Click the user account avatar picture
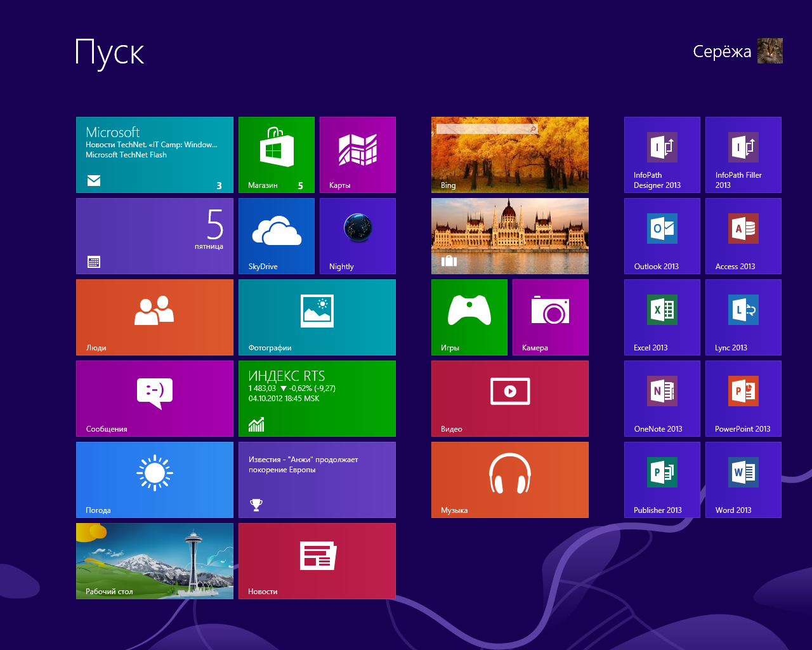Screen dimensions: 812x650 coord(770,51)
